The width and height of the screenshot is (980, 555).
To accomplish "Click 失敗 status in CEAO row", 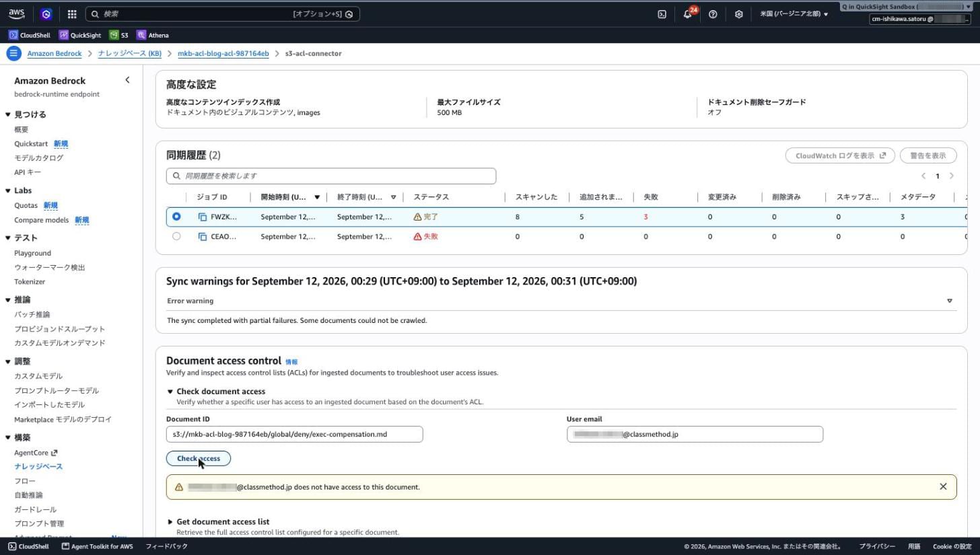I will pos(425,237).
